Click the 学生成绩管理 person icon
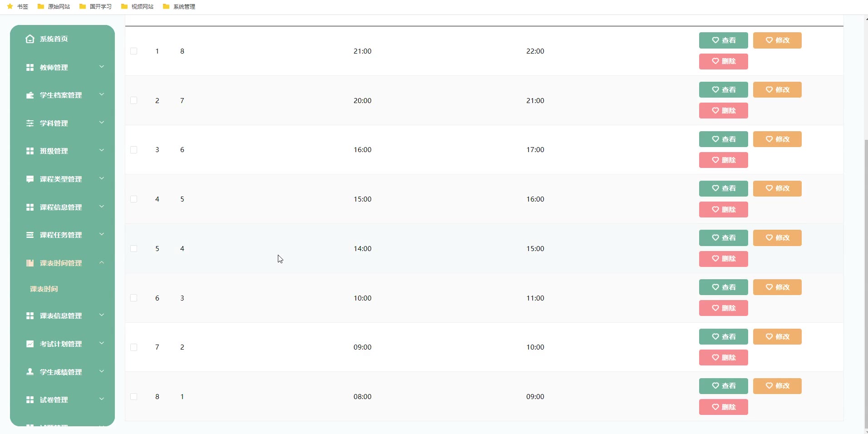Screen dimensions: 868x434 [30, 372]
